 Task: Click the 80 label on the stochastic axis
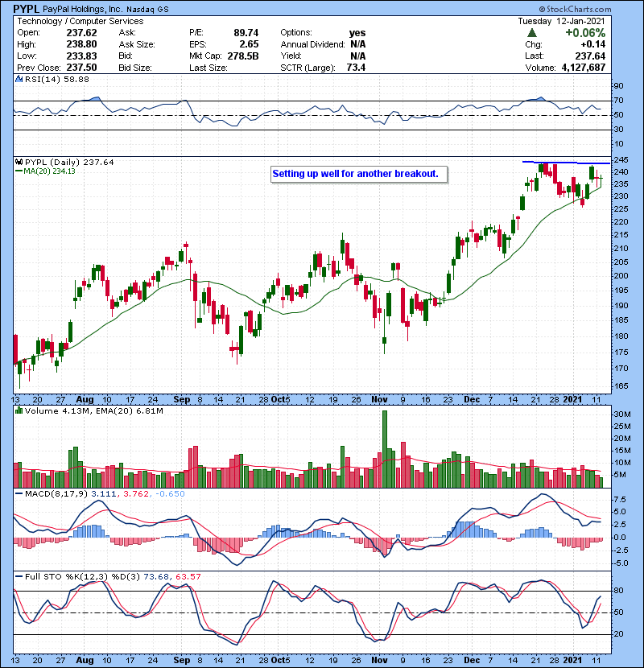618,591
